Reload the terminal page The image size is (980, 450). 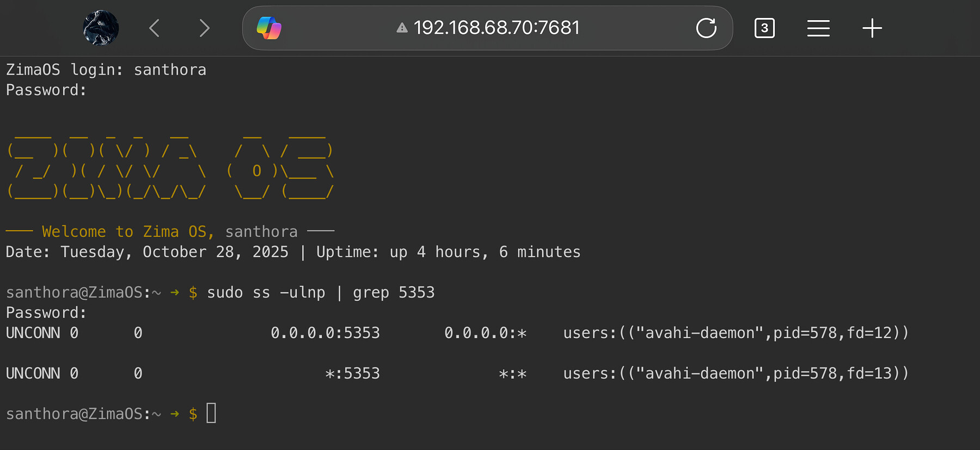tap(706, 28)
